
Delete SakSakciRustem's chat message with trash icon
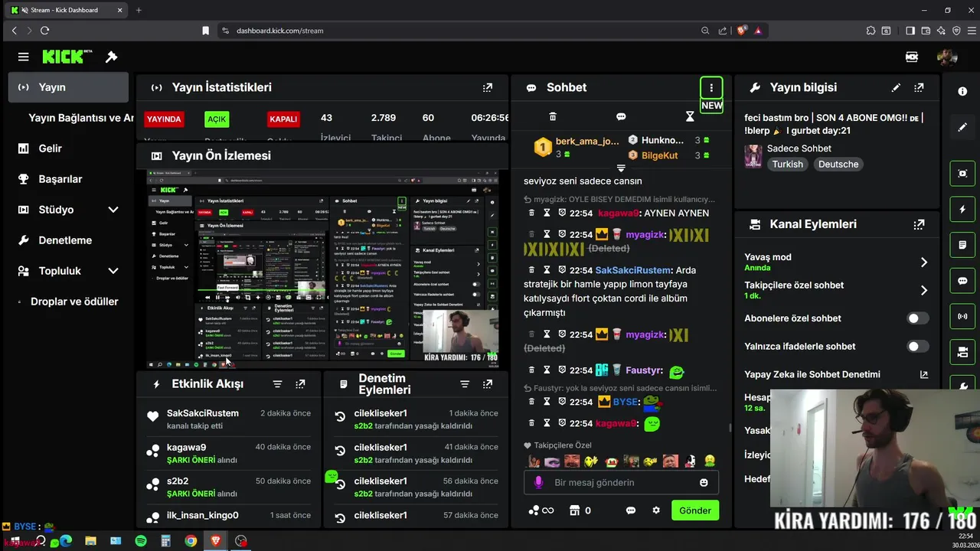coord(532,270)
